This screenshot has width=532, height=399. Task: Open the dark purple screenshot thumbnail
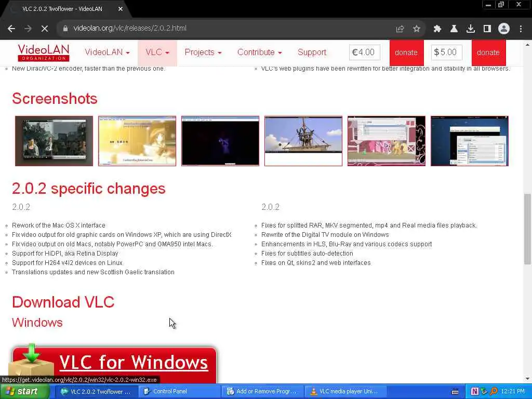[x=220, y=141]
